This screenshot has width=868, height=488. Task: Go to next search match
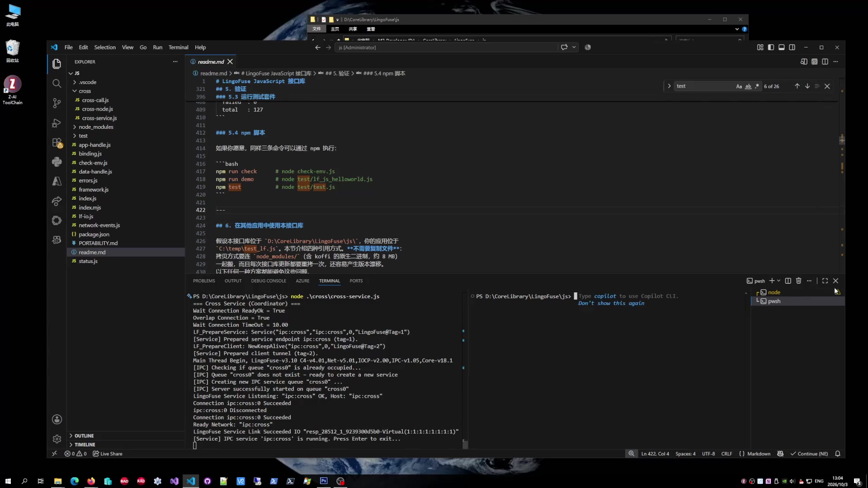(807, 86)
